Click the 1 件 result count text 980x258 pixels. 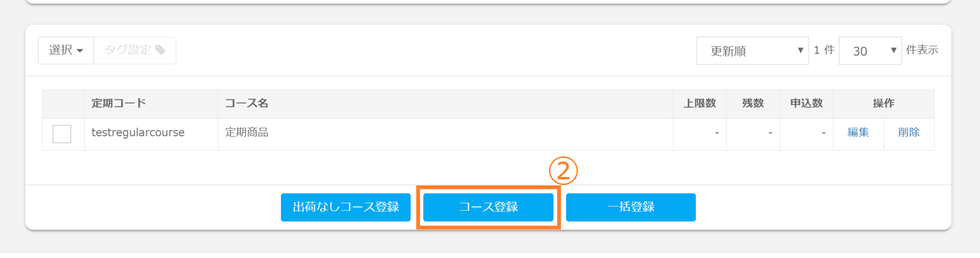(x=824, y=50)
